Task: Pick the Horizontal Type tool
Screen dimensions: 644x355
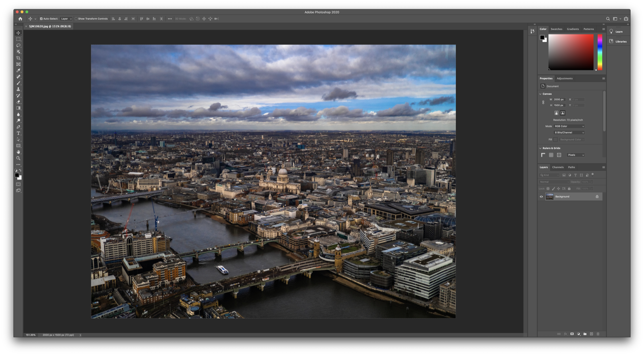Action: pyautogui.click(x=18, y=133)
